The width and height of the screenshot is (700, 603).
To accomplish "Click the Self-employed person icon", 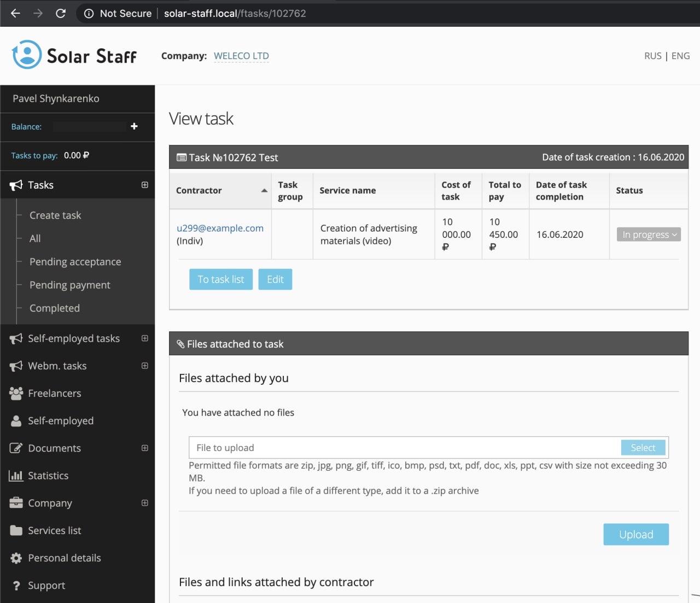I will click(x=16, y=421).
